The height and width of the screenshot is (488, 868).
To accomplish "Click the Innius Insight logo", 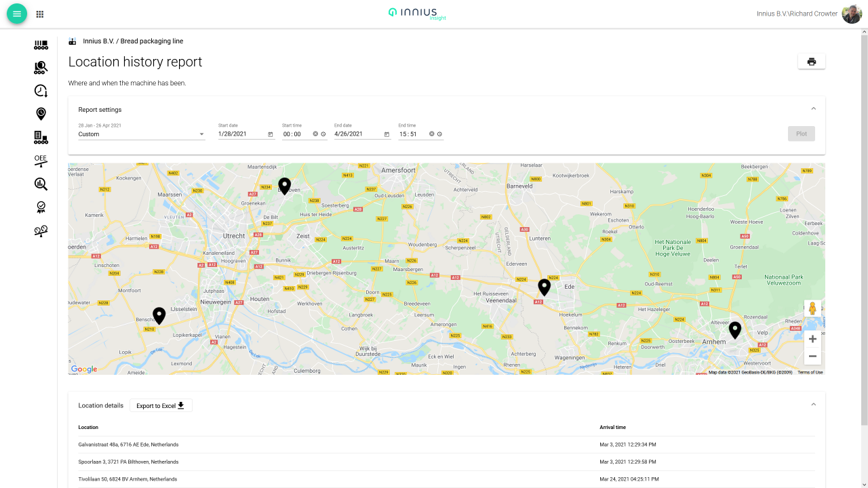I will coord(418,14).
